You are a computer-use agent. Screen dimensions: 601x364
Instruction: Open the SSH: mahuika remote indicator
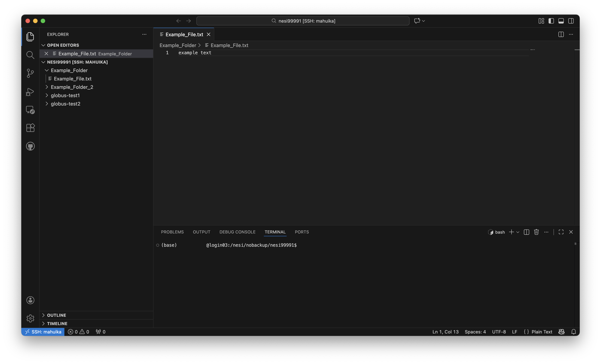pos(43,332)
